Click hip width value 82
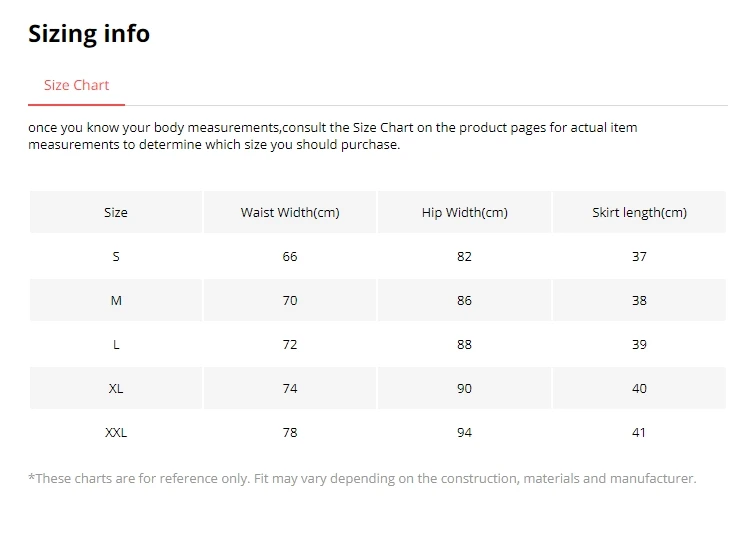The height and width of the screenshot is (548, 755). (x=464, y=257)
